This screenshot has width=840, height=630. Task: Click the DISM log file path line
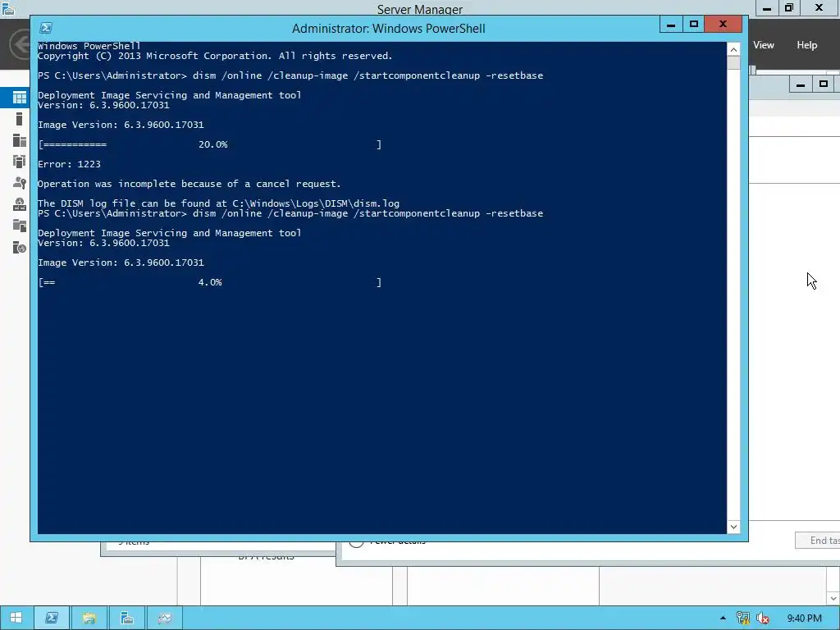coord(218,203)
